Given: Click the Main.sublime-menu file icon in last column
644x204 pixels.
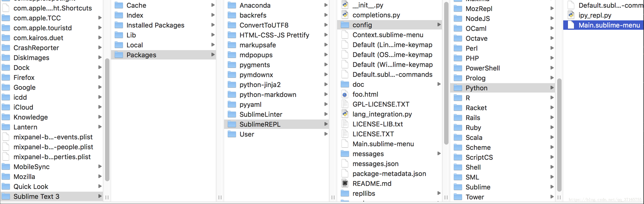Looking at the screenshot, I should click(571, 25).
